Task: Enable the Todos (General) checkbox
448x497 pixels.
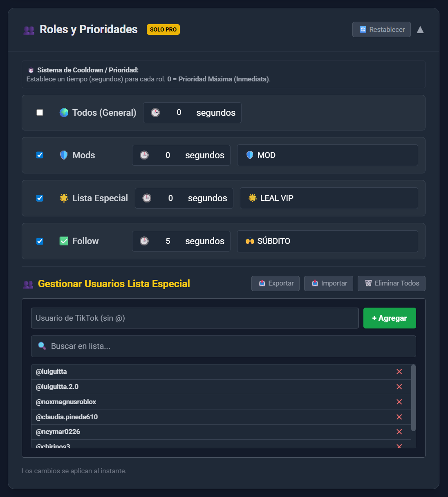Action: point(40,112)
